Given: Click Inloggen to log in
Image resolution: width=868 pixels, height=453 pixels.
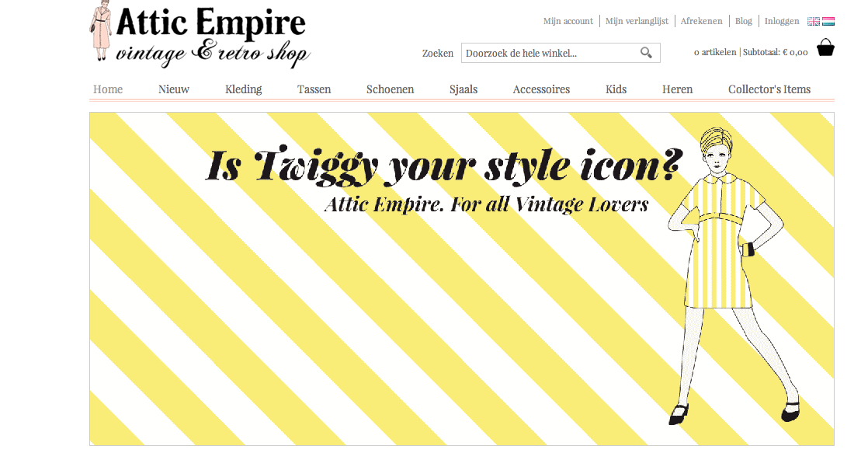Looking at the screenshot, I should 782,21.
